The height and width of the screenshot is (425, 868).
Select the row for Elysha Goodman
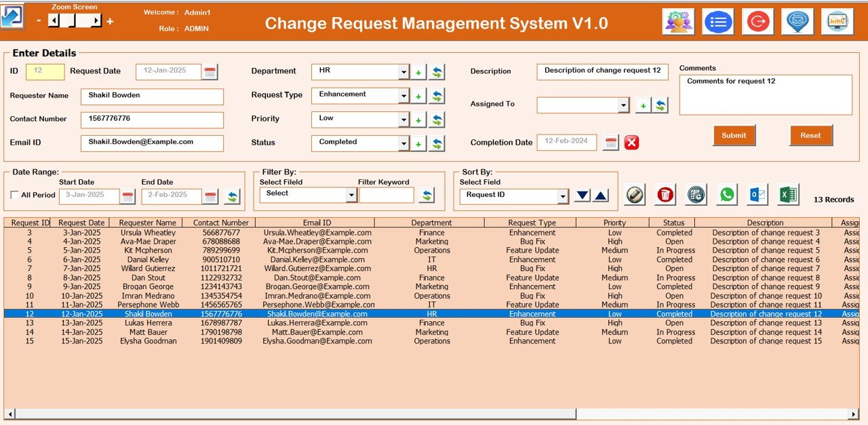tap(431, 341)
